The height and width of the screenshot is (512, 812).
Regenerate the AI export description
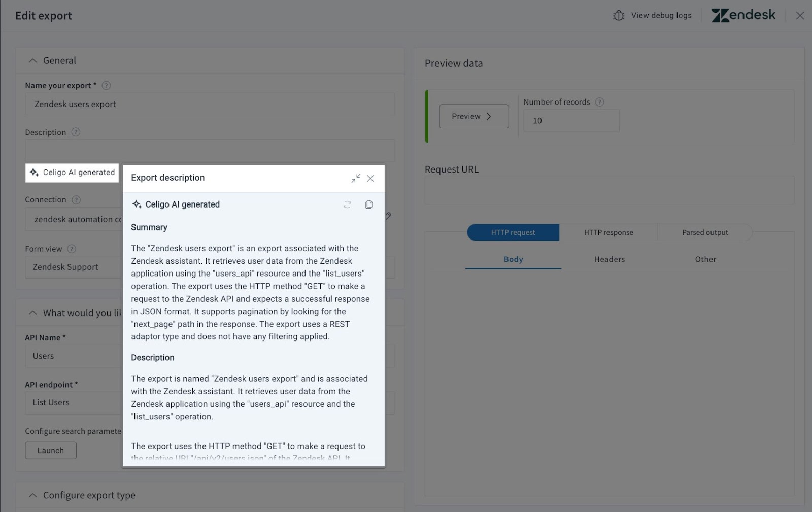[347, 204]
